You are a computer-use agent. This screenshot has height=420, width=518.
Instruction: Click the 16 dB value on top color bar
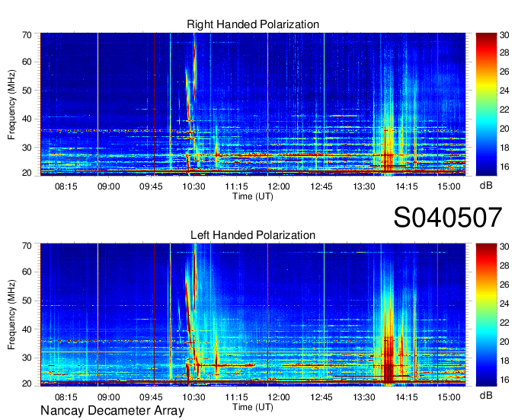[504, 167]
